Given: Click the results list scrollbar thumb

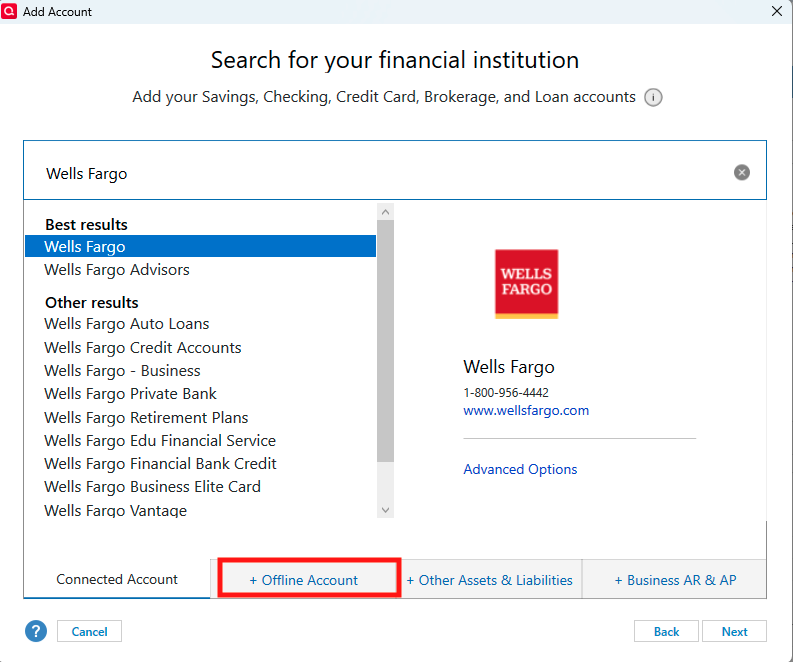Looking at the screenshot, I should point(385,340).
